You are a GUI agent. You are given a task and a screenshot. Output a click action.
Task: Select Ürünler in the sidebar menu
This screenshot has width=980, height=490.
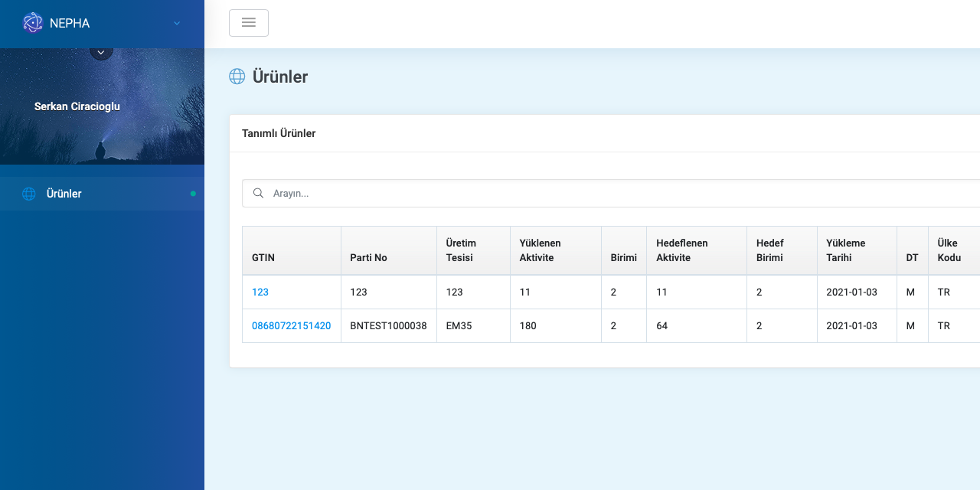pyautogui.click(x=64, y=194)
